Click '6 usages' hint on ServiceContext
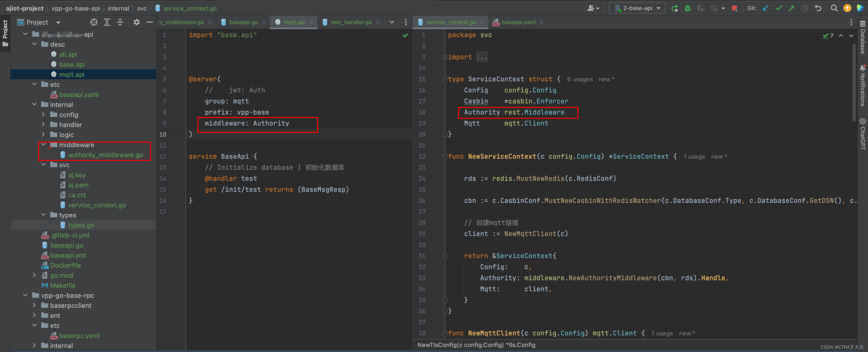The image size is (868, 352). tap(580, 80)
